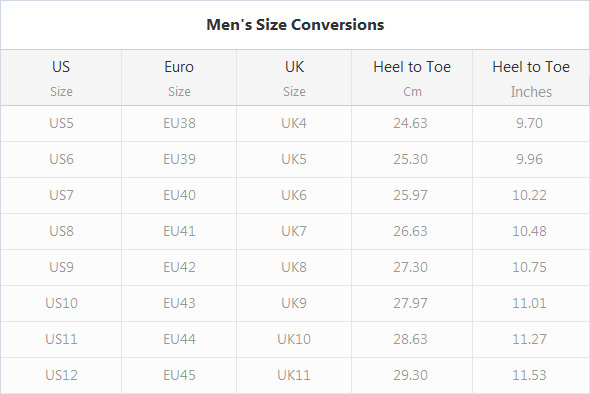
Task: Select the Heel to Toe Cm header
Action: click(x=412, y=78)
